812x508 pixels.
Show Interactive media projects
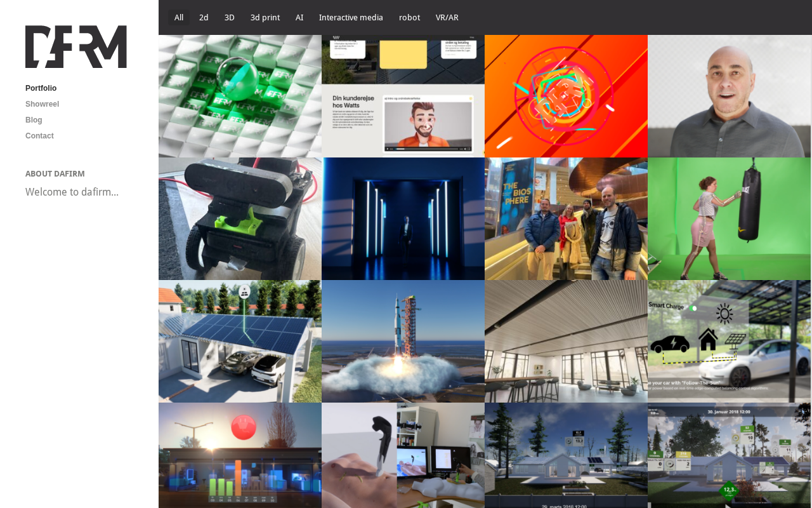point(351,18)
